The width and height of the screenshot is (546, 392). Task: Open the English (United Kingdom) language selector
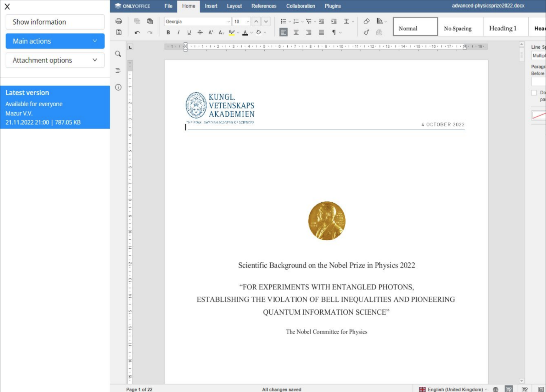[x=453, y=389]
